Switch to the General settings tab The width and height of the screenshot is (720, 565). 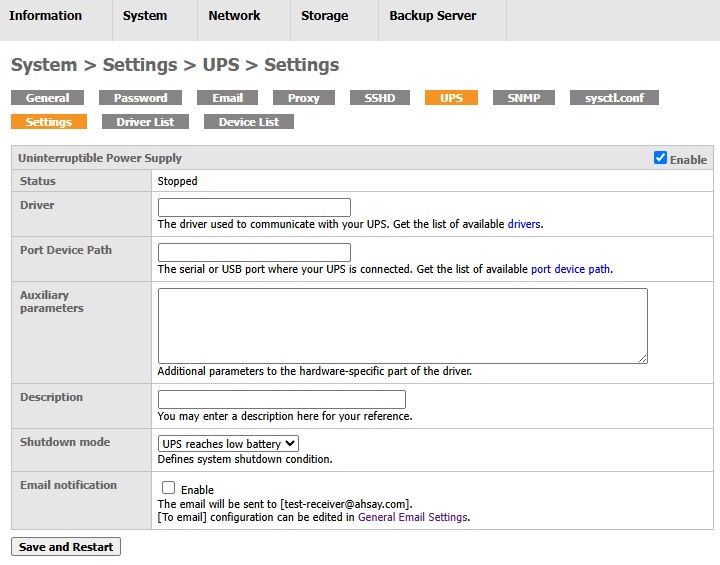pyautogui.click(x=47, y=98)
